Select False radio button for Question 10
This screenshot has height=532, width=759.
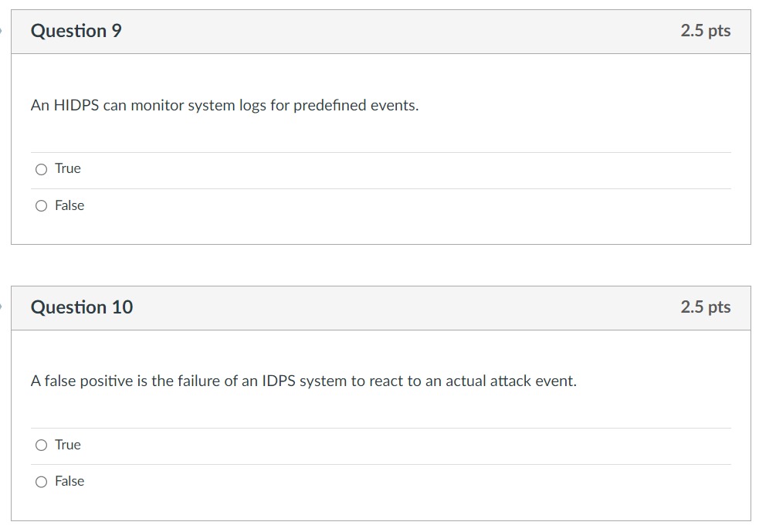(41, 482)
